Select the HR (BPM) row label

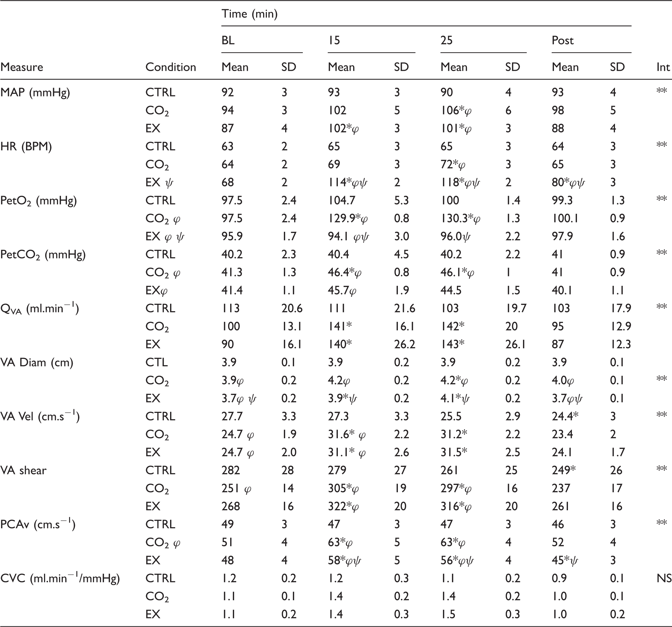point(26,146)
